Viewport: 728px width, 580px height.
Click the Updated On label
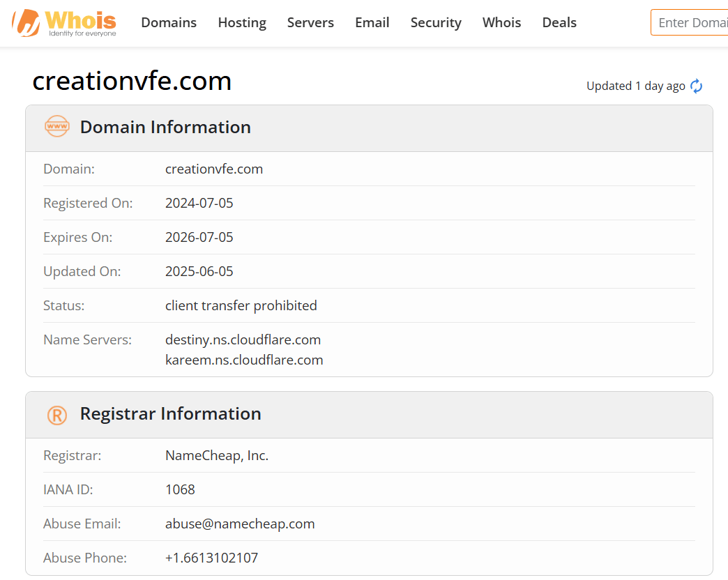(82, 271)
